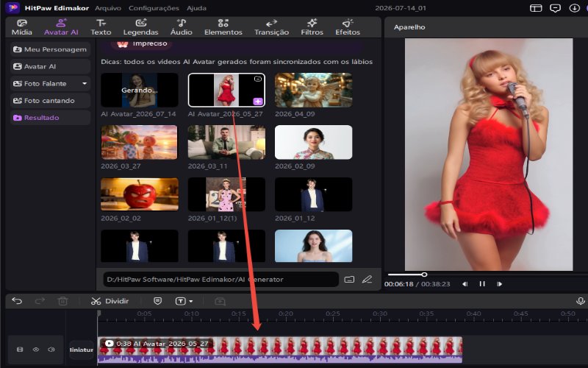The height and width of the screenshot is (368, 588).
Task: Open the feedback message icon in title bar
Action: point(555,8)
